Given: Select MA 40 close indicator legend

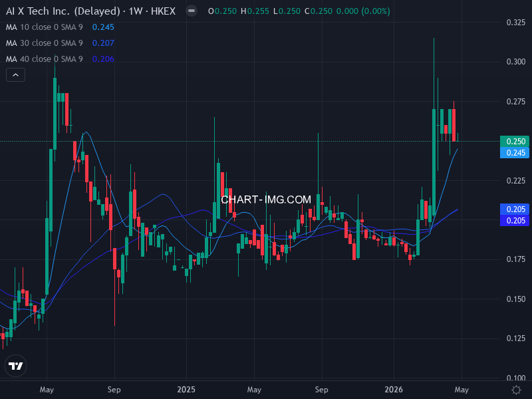Looking at the screenshot, I should pyautogui.click(x=44, y=59).
